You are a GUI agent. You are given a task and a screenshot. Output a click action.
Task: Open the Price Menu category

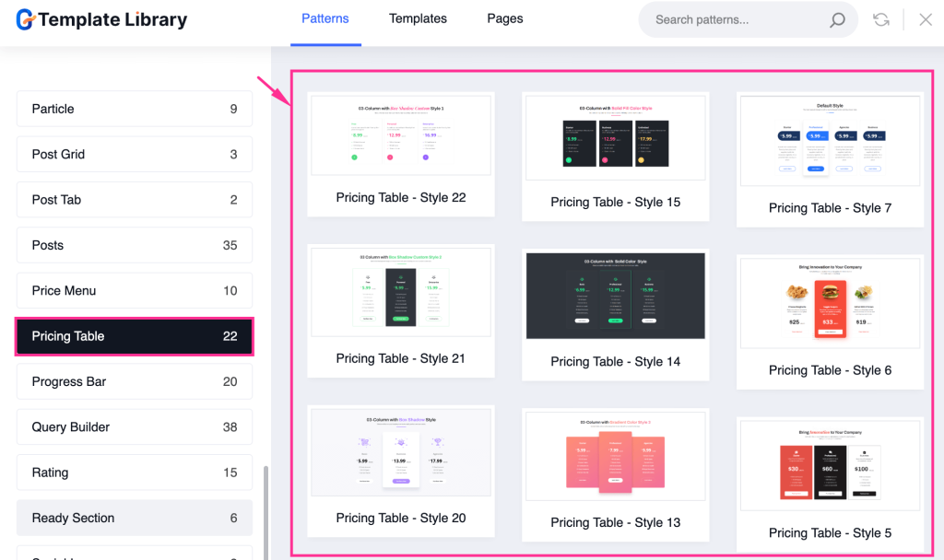[135, 290]
